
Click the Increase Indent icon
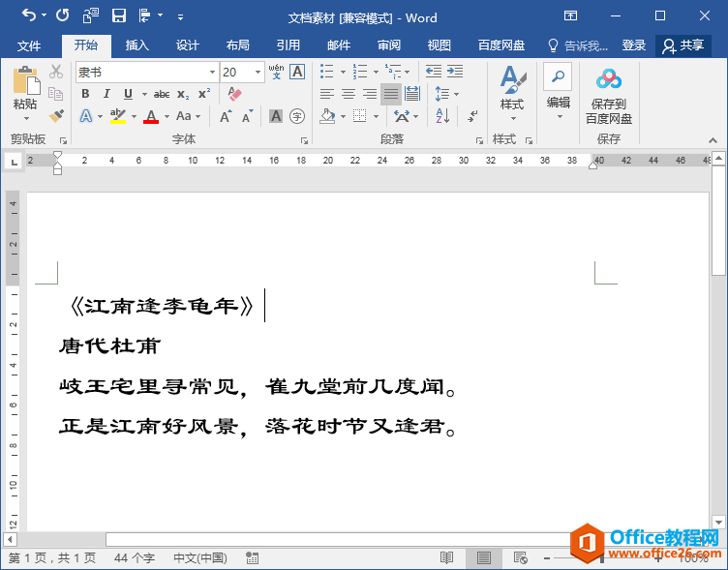point(455,72)
